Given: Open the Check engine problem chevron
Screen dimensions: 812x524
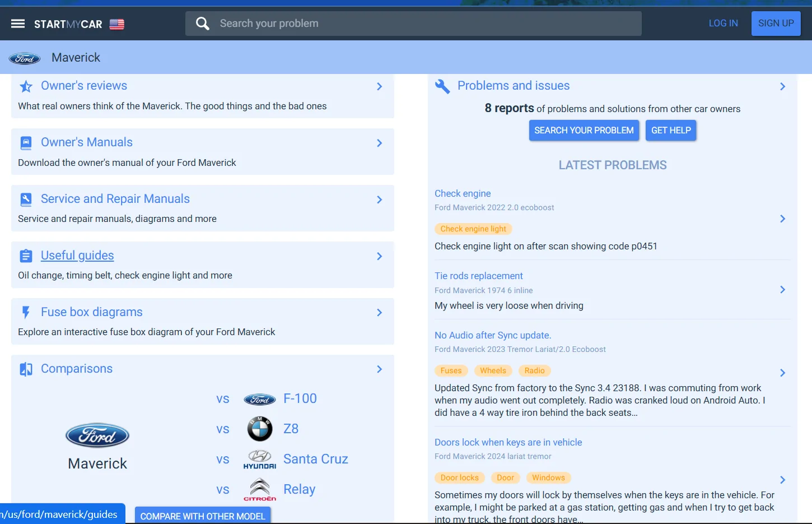Looking at the screenshot, I should pos(783,219).
